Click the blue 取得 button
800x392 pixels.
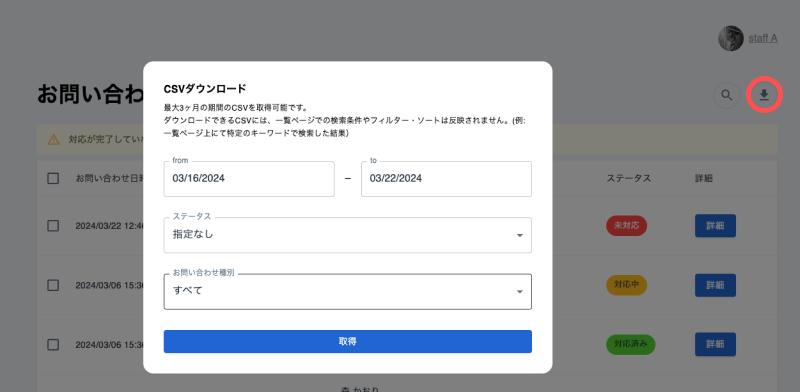click(347, 341)
